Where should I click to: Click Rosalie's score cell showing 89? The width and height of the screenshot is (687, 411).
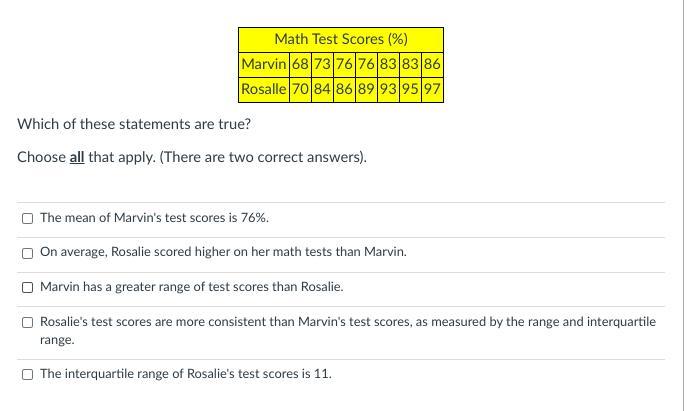click(x=366, y=89)
